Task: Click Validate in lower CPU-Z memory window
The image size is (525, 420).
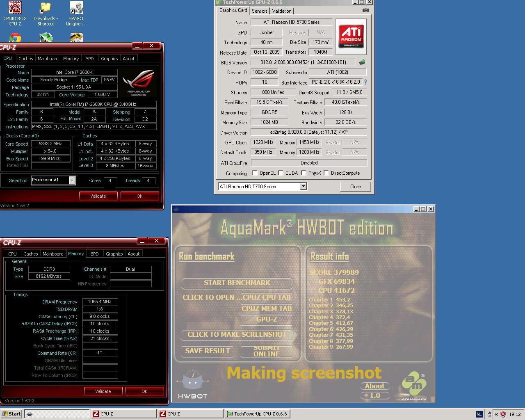Action: pyautogui.click(x=103, y=391)
